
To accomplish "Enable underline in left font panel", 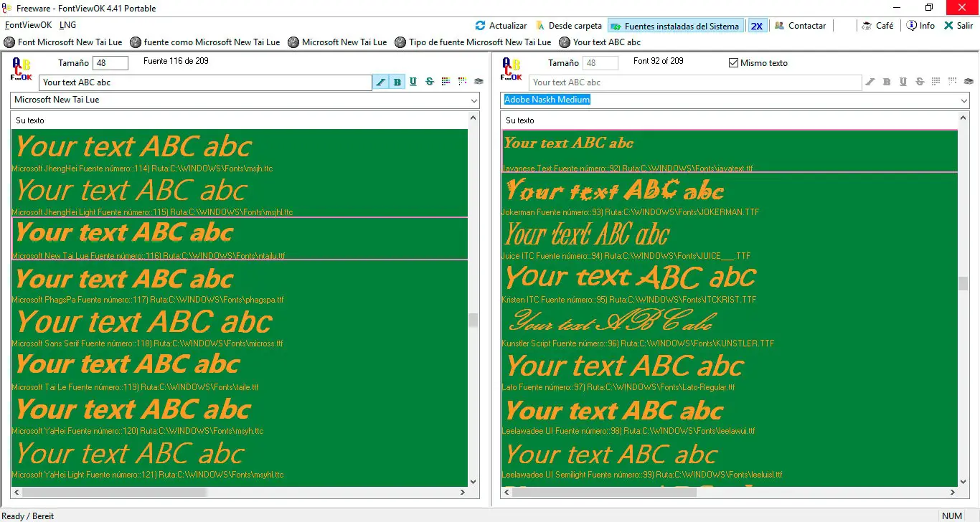I will 413,82.
